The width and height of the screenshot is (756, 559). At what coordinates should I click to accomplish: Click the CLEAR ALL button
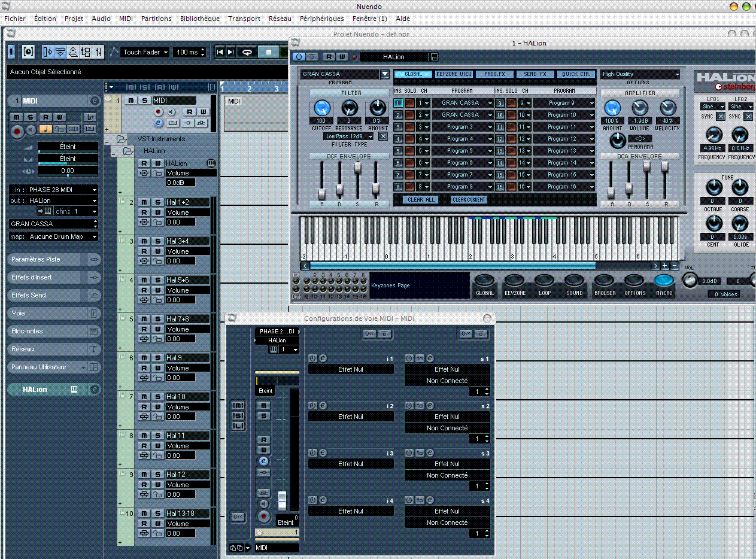coord(421,200)
